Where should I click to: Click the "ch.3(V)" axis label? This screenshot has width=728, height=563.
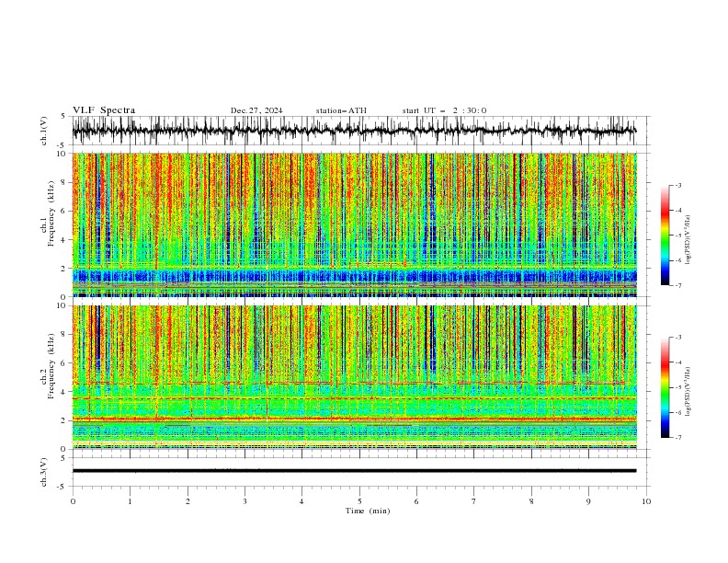tap(44, 472)
